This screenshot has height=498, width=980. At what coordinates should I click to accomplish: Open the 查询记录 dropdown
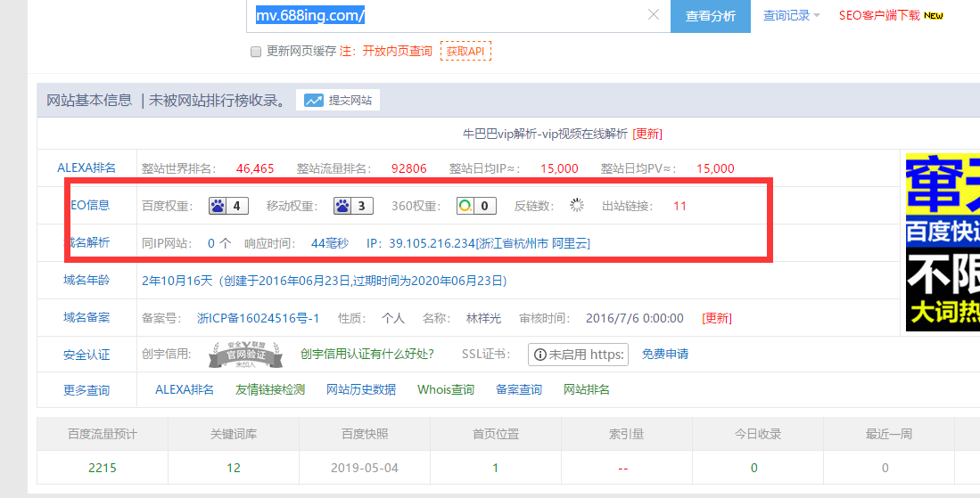[791, 16]
